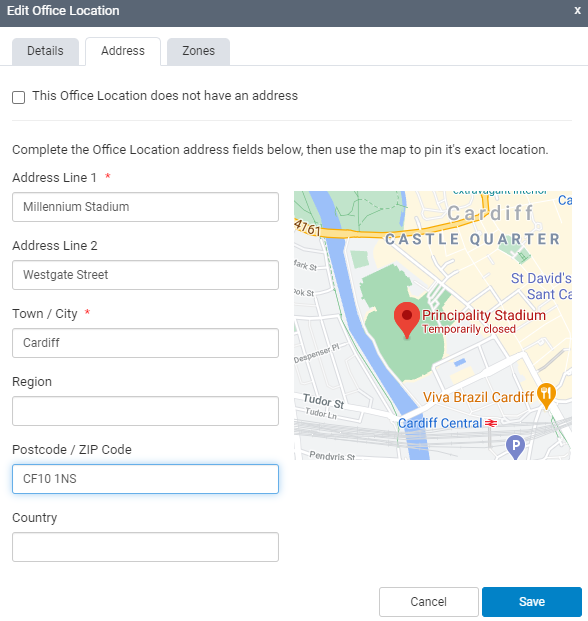Click the Cardiff Central station label

pyautogui.click(x=440, y=423)
